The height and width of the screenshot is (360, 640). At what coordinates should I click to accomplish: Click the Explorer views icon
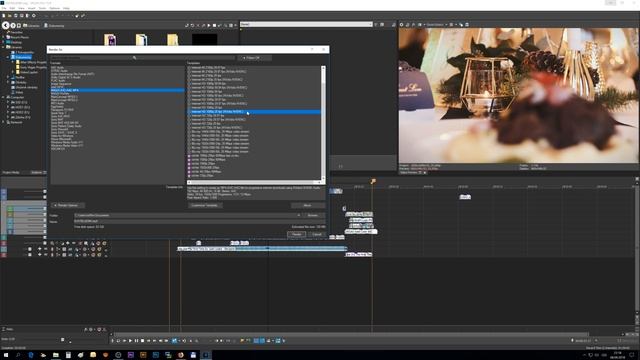(231, 25)
